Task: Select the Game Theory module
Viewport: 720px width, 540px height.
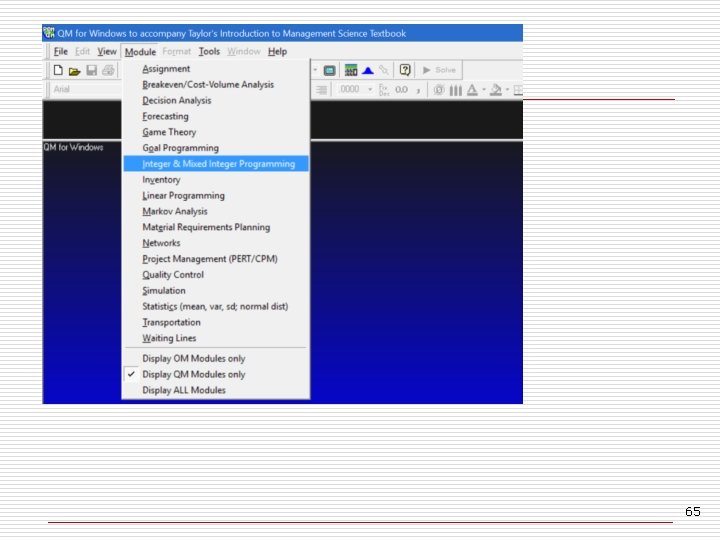Action: click(216, 132)
